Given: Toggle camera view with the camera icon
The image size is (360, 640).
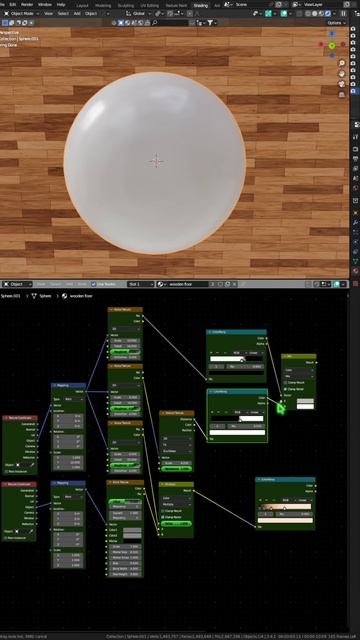Looking at the screenshot, I should click(x=342, y=84).
